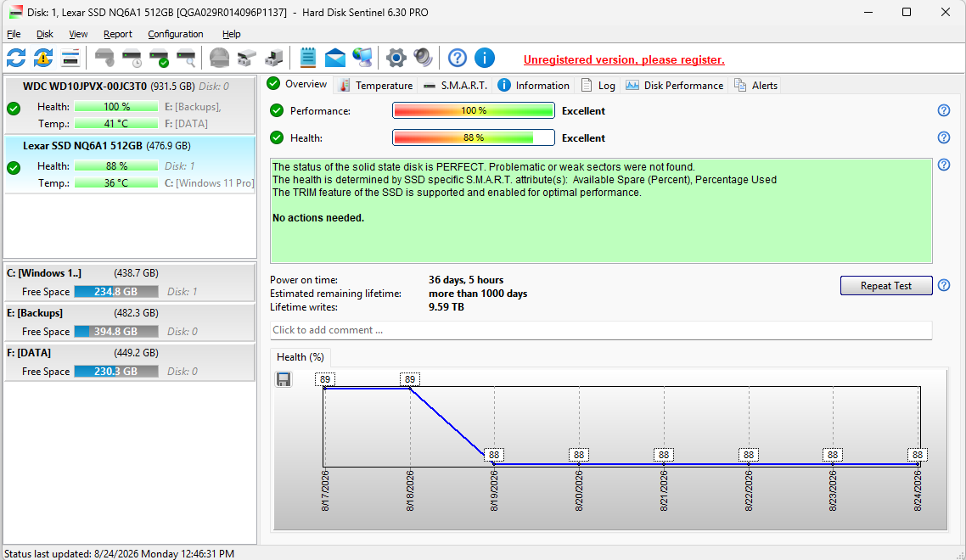Click the drive-with-clock test toolbar icon
966x560 pixels.
[x=132, y=58]
